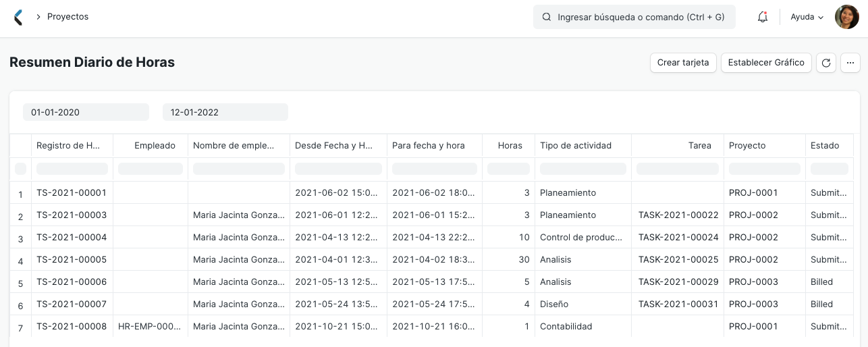
Task: Focus the search or command box
Action: coord(634,17)
